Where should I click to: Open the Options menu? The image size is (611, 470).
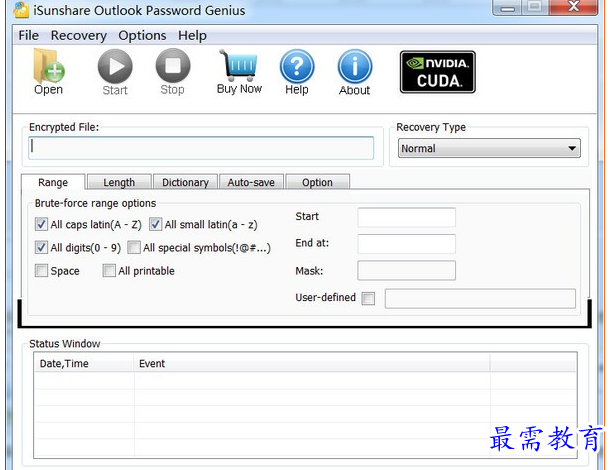coord(142,35)
